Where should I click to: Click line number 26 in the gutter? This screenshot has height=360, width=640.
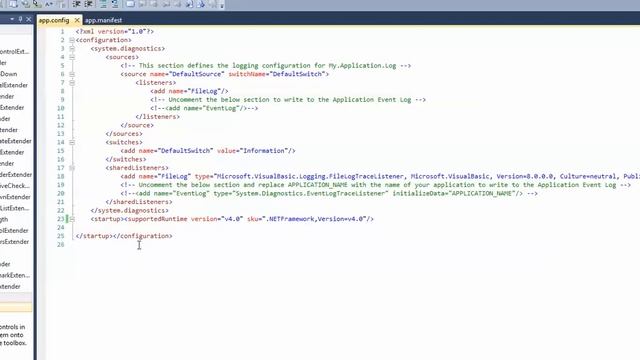click(x=61, y=244)
